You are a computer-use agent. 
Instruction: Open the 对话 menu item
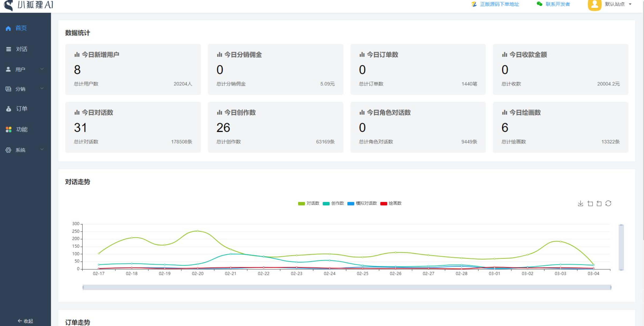21,49
